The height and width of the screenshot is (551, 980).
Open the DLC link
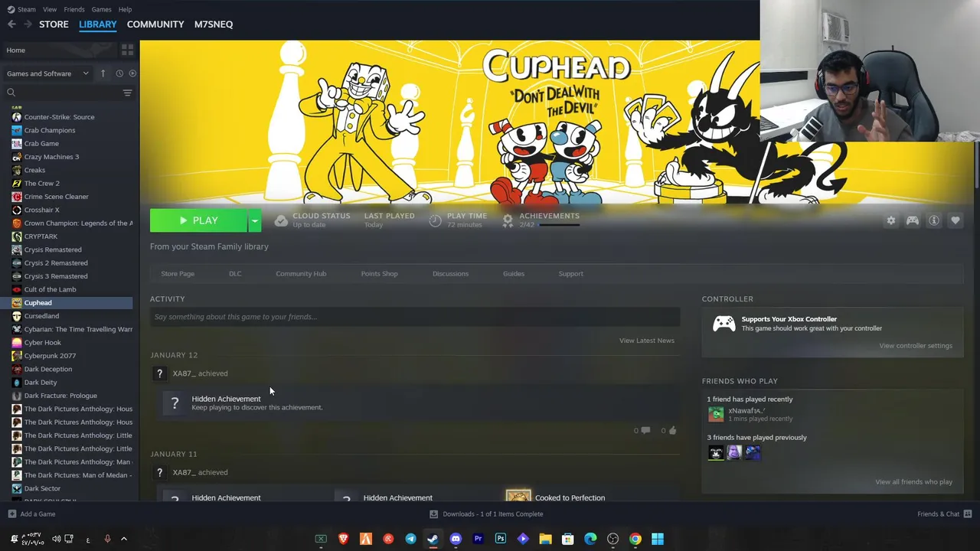tap(235, 273)
